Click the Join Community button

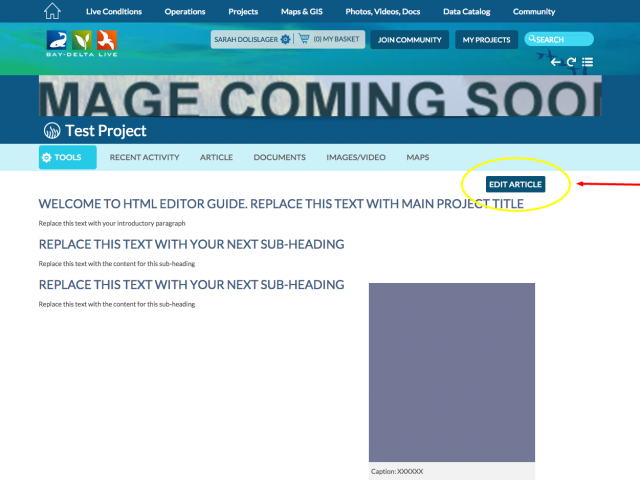pyautogui.click(x=410, y=40)
